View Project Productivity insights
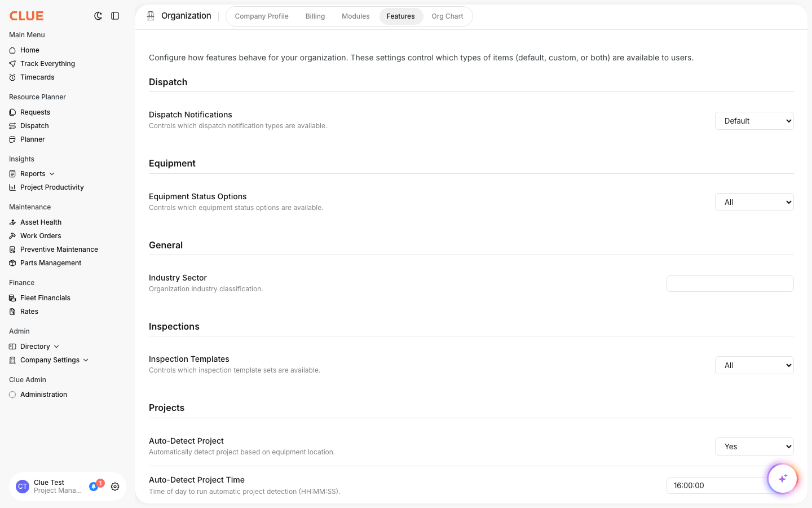Screen dimensions: 812x508 (x=52, y=187)
